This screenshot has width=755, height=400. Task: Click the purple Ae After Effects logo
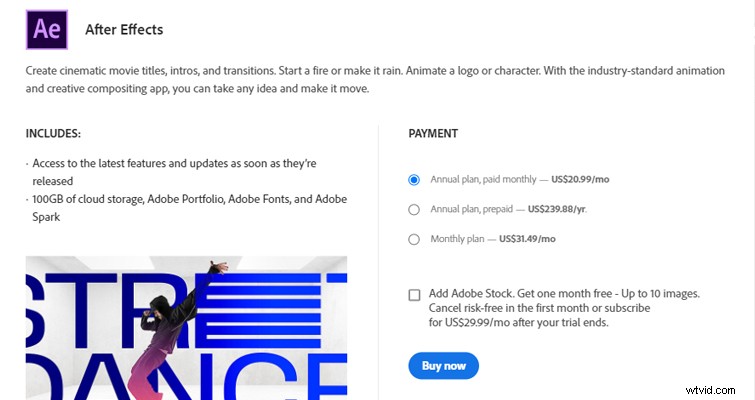(46, 29)
